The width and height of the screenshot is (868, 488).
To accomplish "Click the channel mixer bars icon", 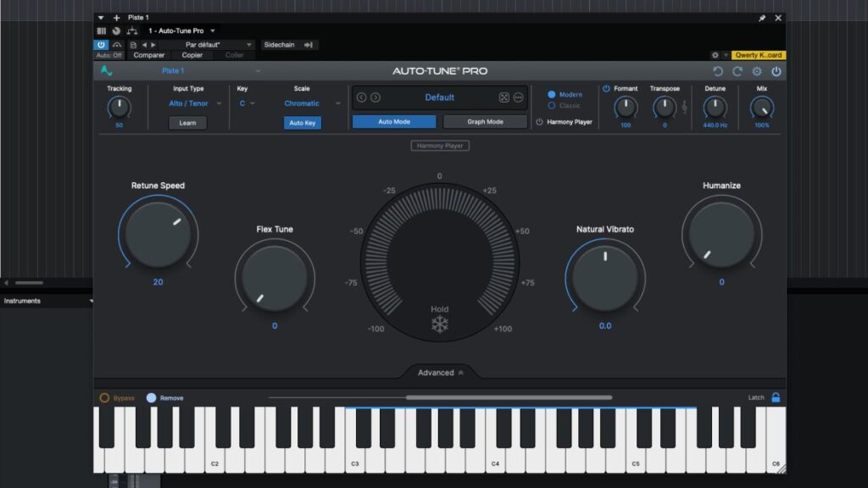I will (102, 31).
